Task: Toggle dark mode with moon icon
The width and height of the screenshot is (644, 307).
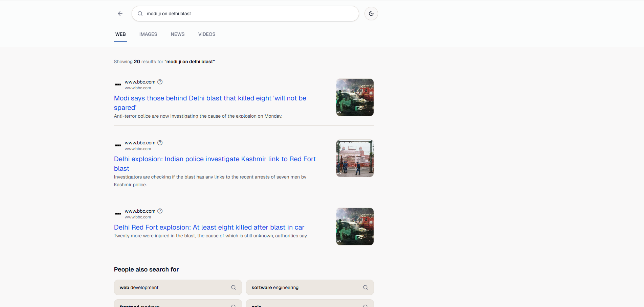Action: (x=371, y=14)
